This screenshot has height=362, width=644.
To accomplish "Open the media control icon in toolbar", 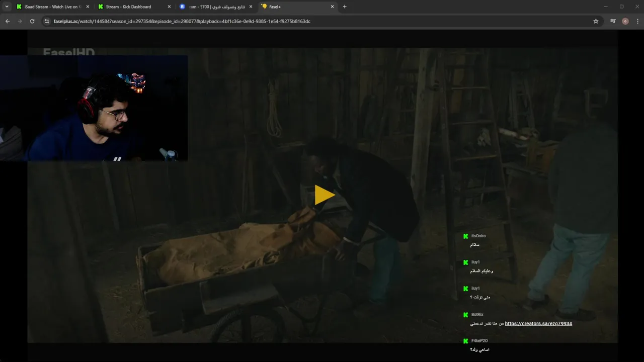I will 613,21.
